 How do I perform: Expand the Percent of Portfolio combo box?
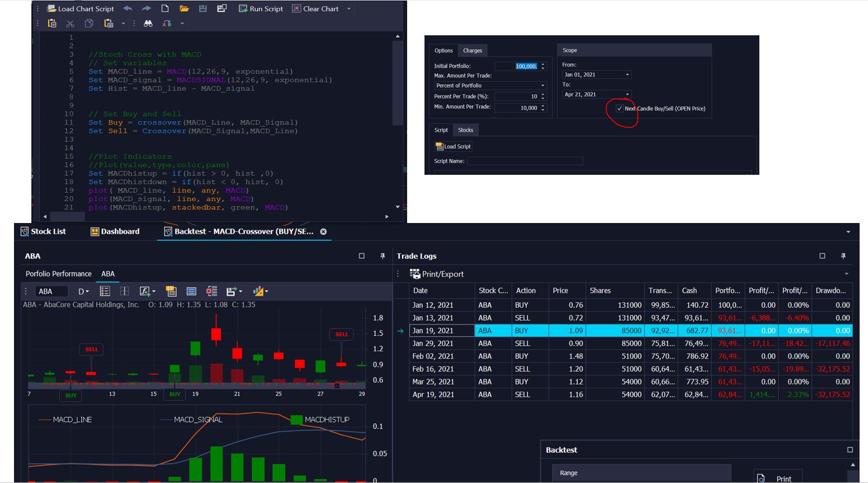(543, 86)
